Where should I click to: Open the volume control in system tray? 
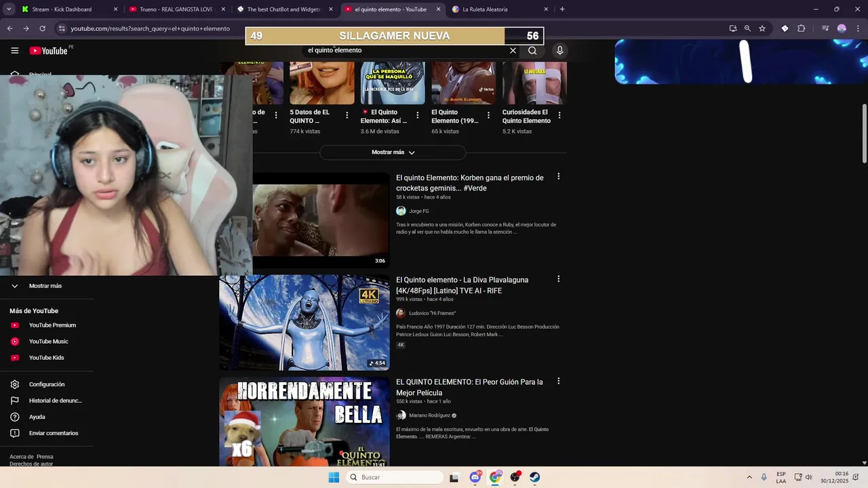pyautogui.click(x=808, y=477)
